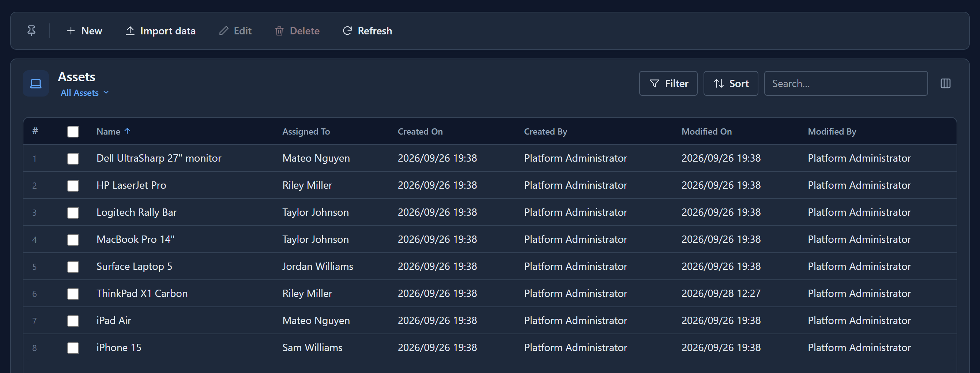Click the Created By column header
The image size is (980, 373).
(x=545, y=131)
